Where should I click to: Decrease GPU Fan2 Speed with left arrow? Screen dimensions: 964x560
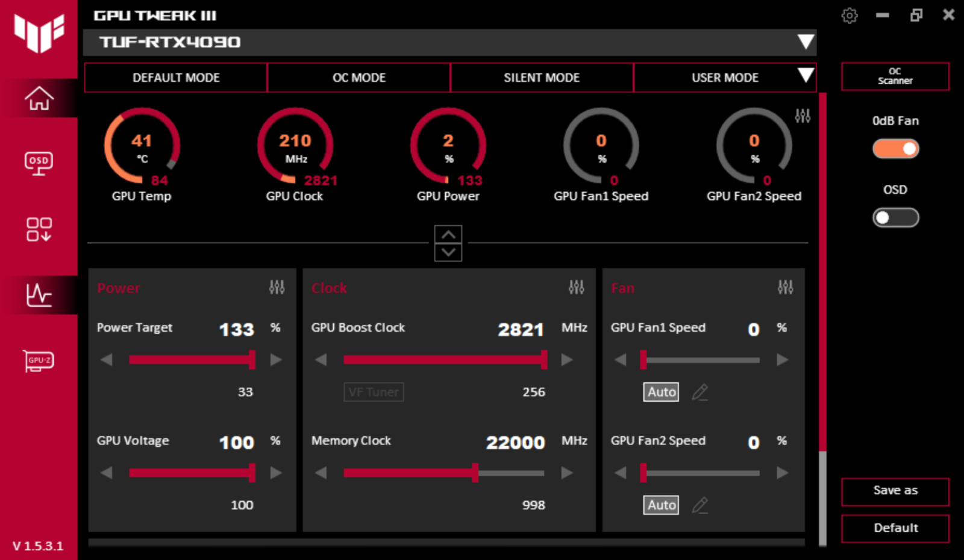pos(621,473)
